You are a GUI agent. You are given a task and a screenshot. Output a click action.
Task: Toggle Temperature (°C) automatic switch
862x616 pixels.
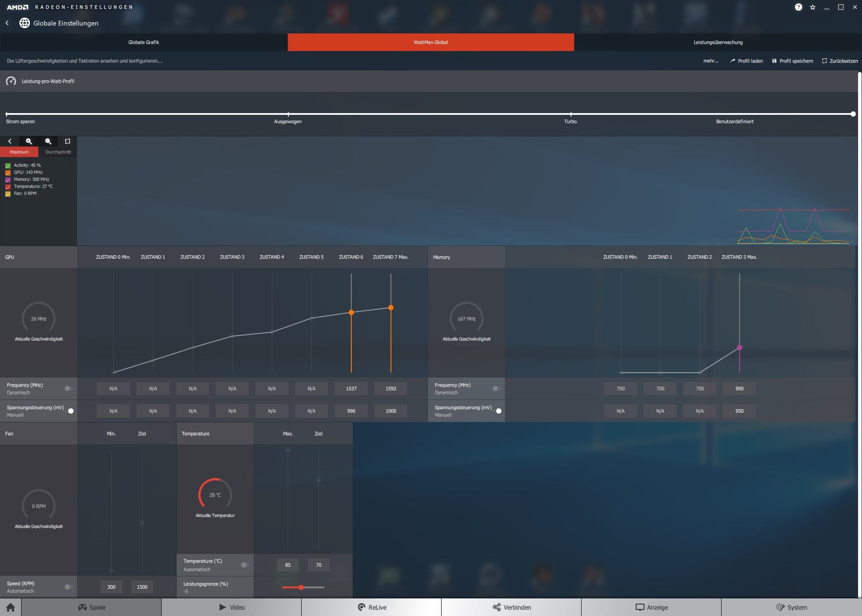245,565
